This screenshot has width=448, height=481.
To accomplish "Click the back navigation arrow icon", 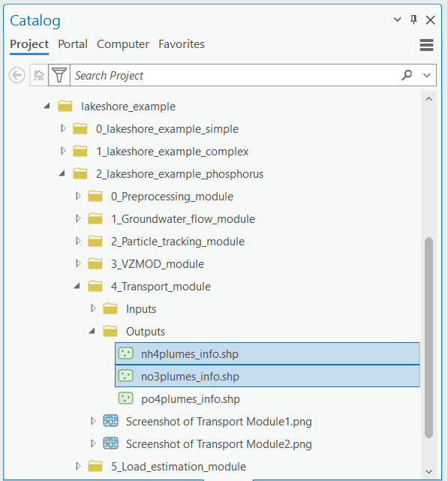I will (17, 75).
